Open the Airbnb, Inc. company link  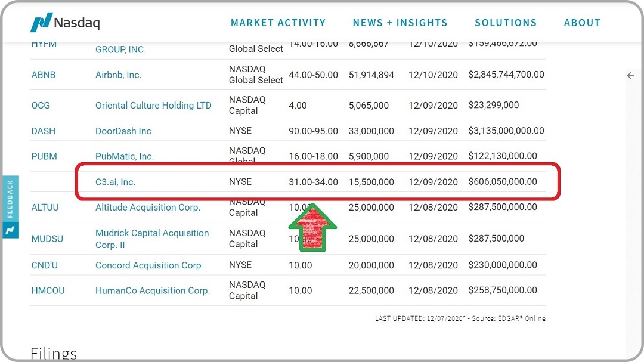point(118,75)
